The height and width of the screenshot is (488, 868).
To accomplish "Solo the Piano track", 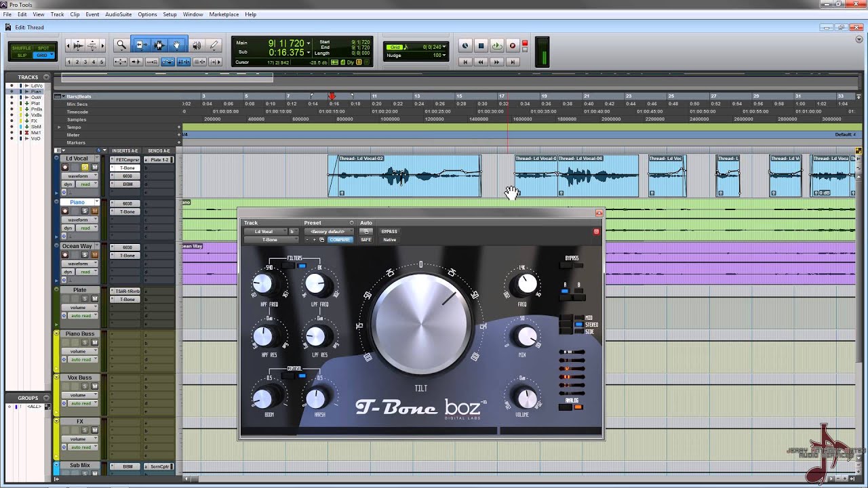I will point(85,211).
